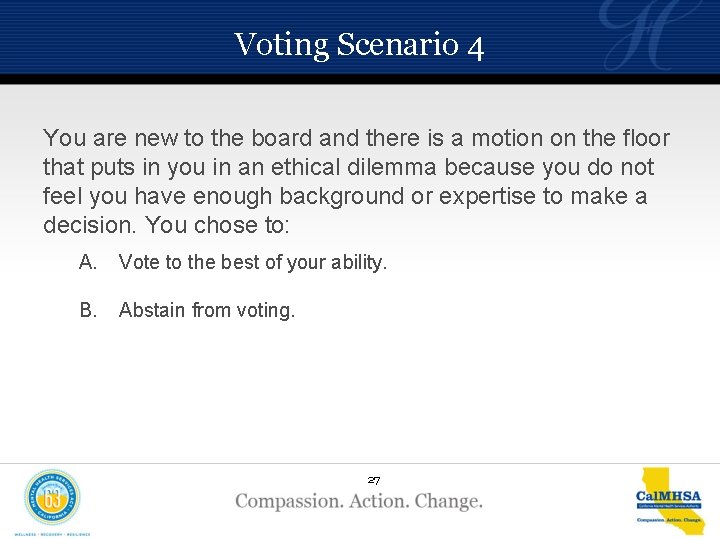Click the scenario line starting 'You are new'

[x=356, y=138]
